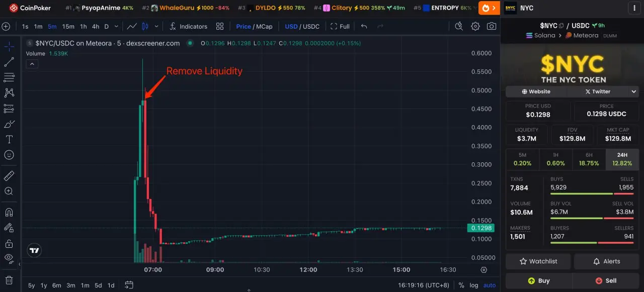Screen dimensions: 644x292
Task: Switch quote currency to USDC
Action: click(x=311, y=26)
